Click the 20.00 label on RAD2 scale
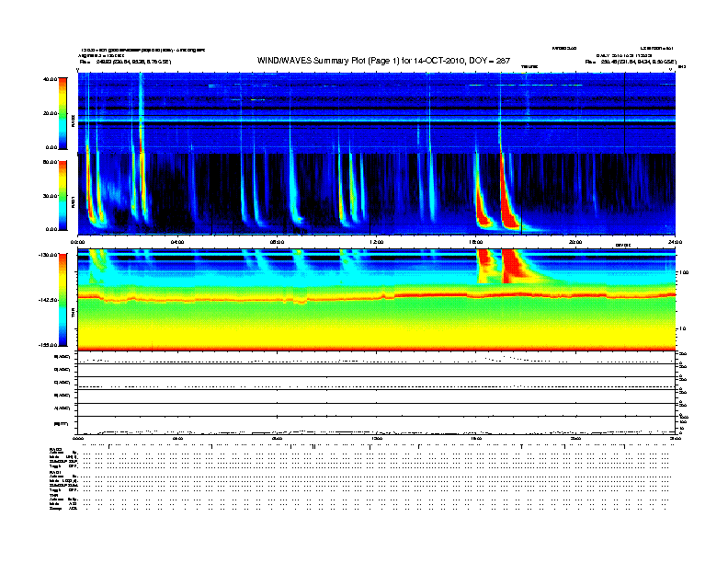Screen dimensions: 728x563 click(51, 113)
